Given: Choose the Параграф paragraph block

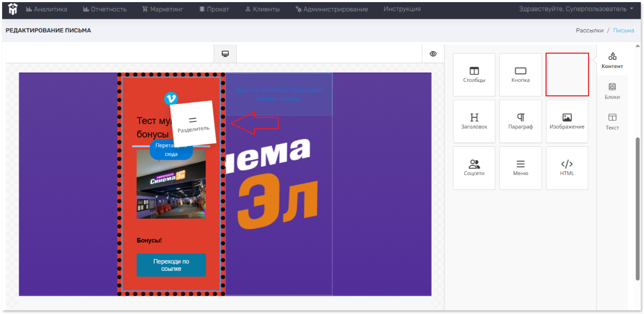Looking at the screenshot, I should pos(521,121).
